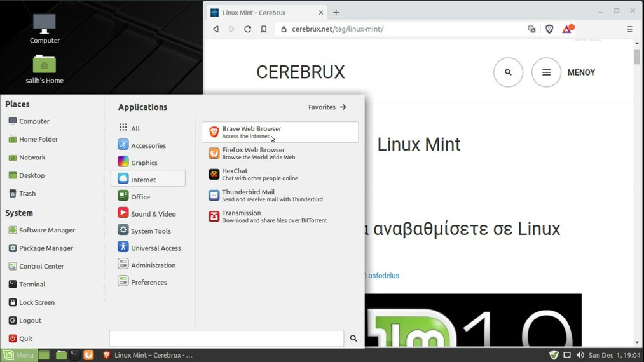The width and height of the screenshot is (644, 362).
Task: Select the Accessories category
Action: pos(148,145)
